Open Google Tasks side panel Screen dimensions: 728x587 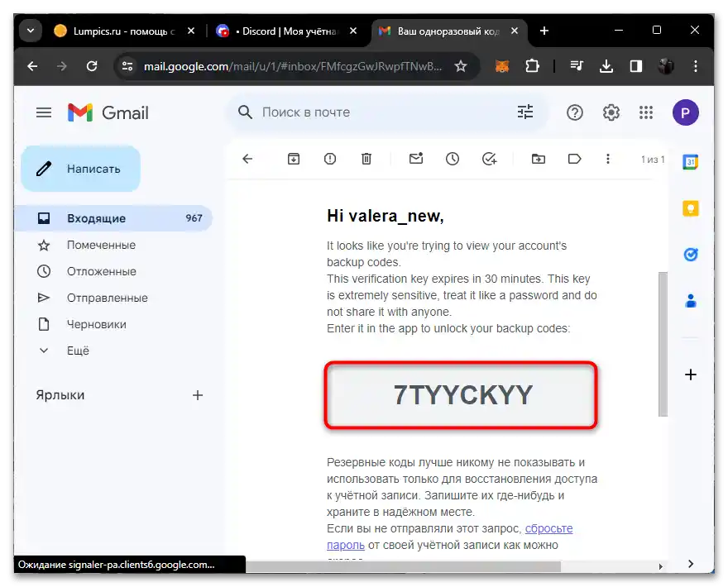[691, 255]
